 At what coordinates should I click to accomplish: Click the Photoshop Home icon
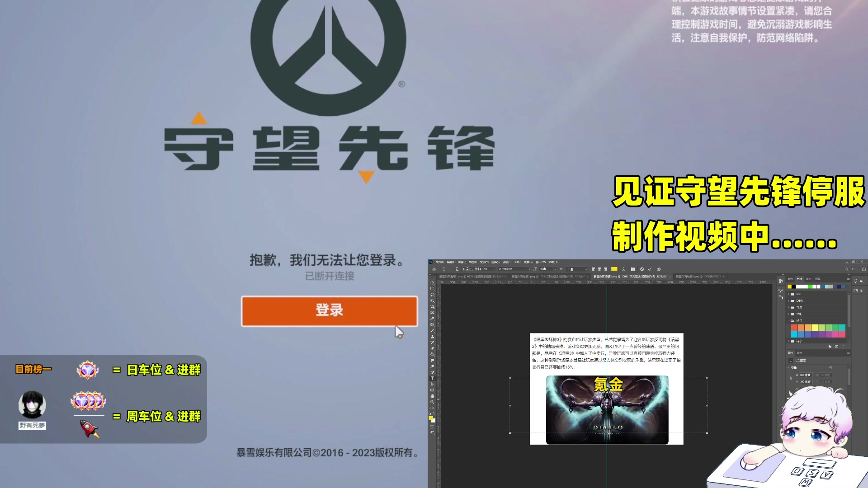coord(434,269)
